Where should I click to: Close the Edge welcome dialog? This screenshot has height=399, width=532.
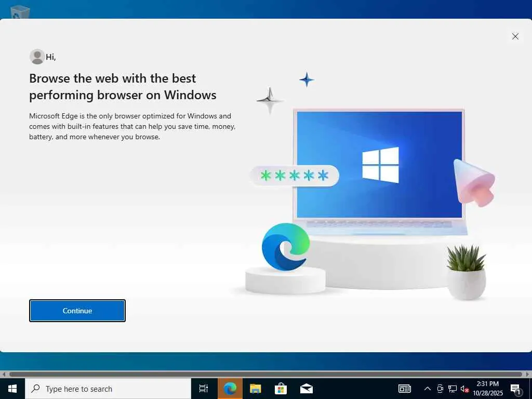[x=515, y=36]
